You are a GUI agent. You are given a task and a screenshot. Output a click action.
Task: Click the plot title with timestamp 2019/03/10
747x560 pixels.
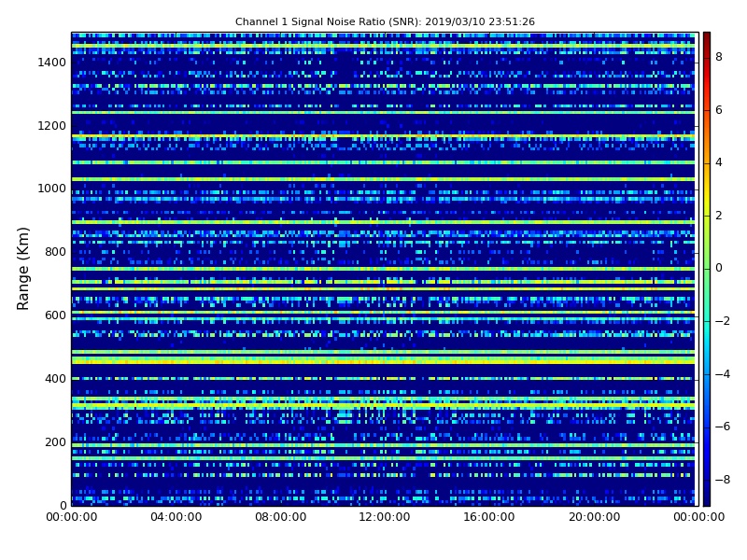(385, 21)
